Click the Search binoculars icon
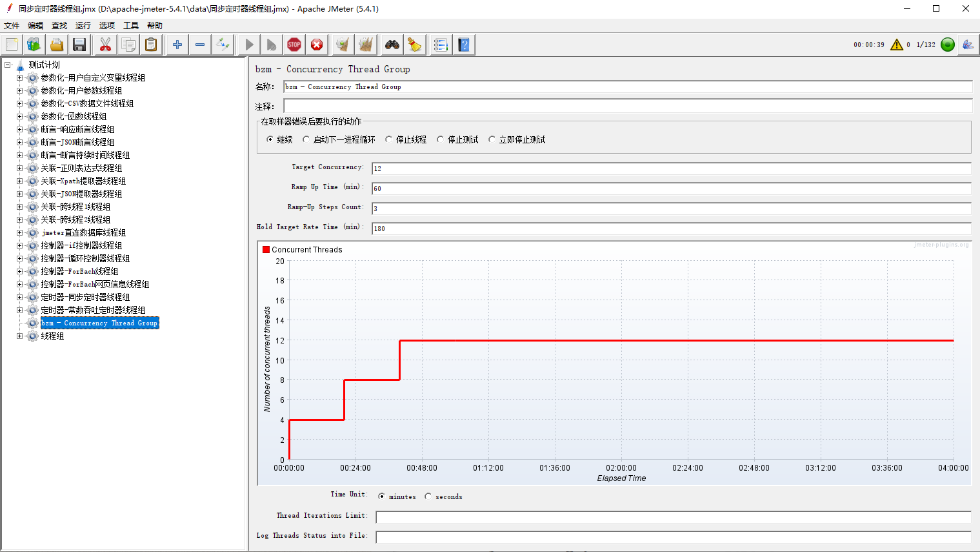This screenshot has height=552, width=980. point(392,45)
